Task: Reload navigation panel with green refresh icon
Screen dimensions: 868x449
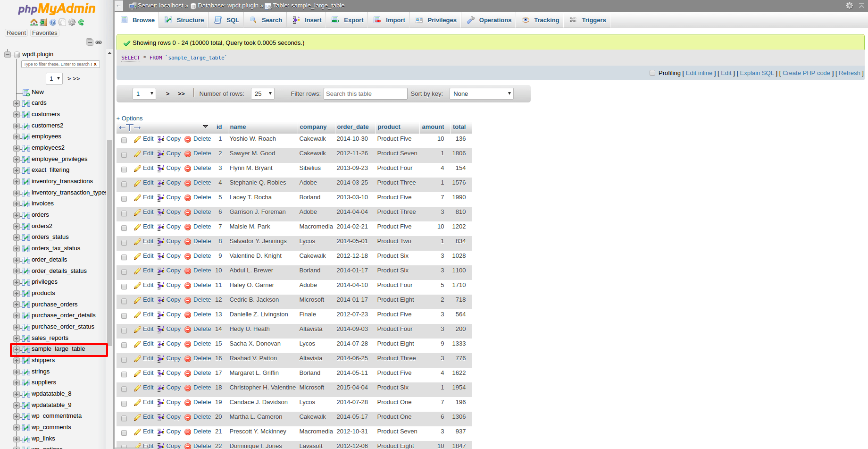Action: coord(81,22)
